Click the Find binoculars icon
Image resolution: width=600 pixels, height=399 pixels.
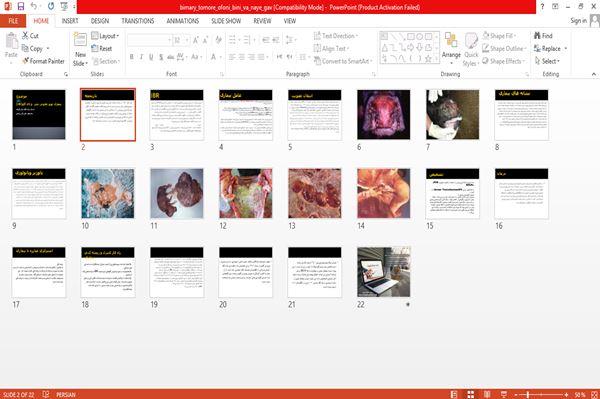pyautogui.click(x=537, y=36)
